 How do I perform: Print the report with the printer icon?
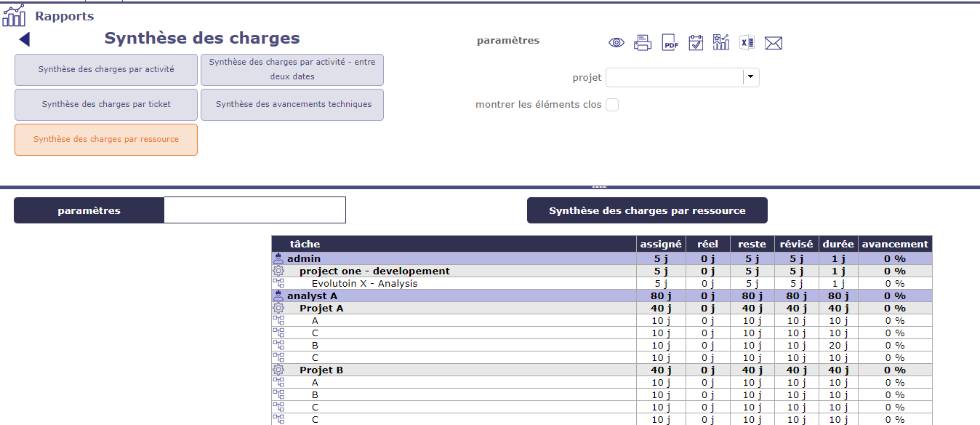point(643,43)
